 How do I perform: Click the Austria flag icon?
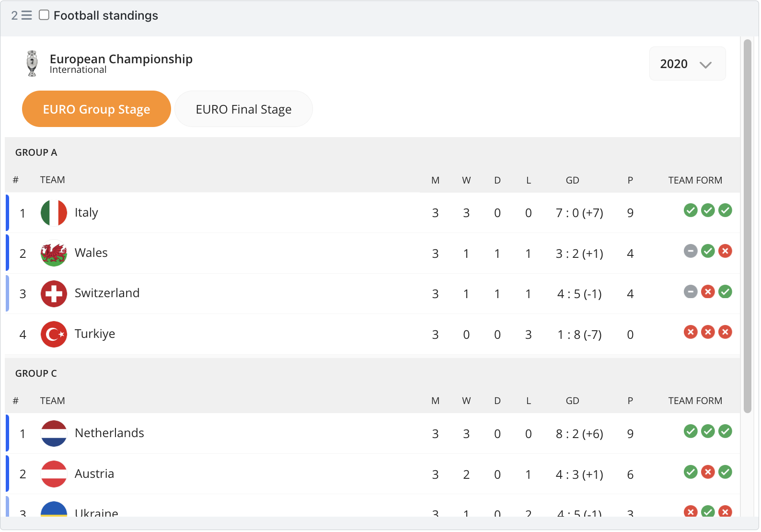tap(54, 474)
